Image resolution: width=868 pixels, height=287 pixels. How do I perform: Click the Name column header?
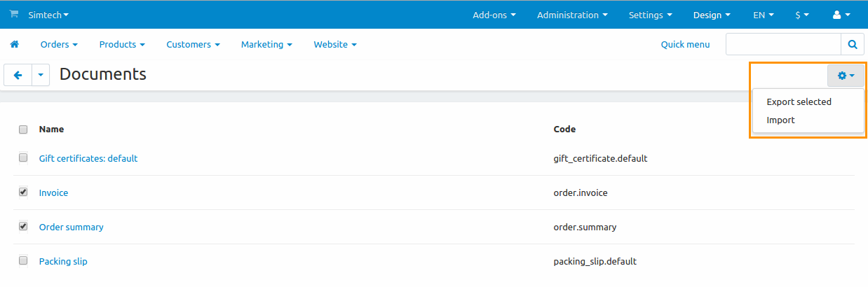pyautogui.click(x=51, y=129)
